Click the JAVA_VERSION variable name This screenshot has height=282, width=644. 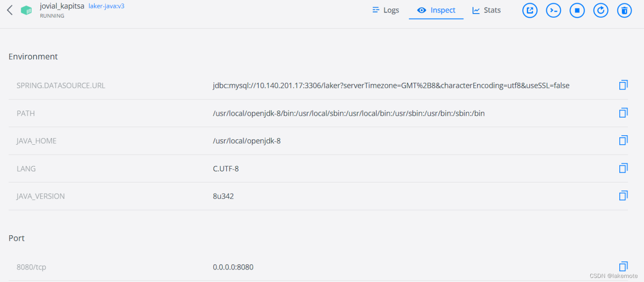(x=41, y=196)
